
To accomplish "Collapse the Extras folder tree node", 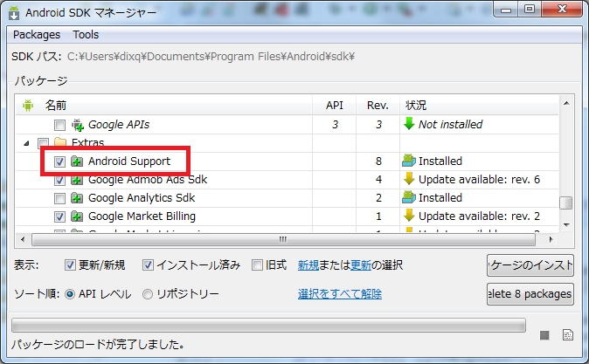I will coord(26,143).
